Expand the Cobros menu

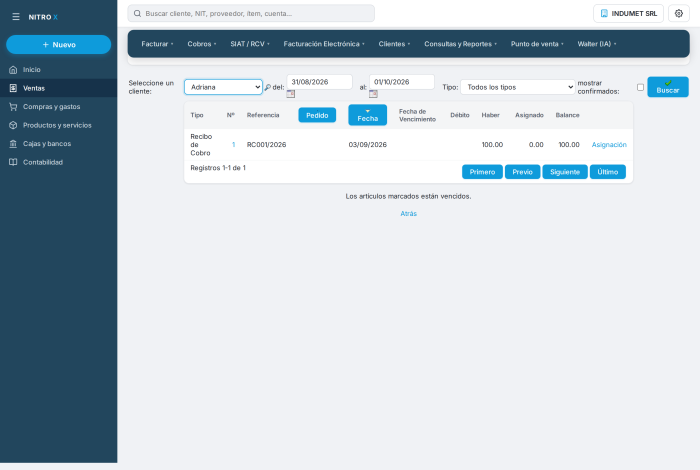(x=202, y=44)
